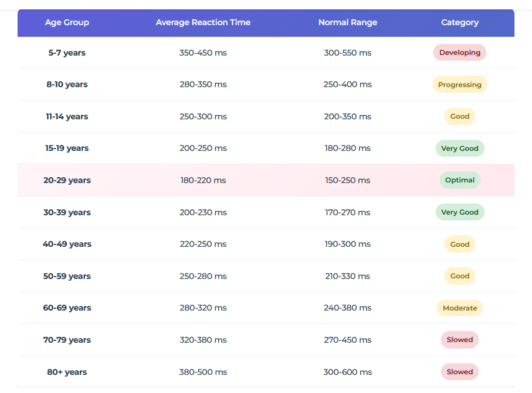Click the Age Group column header
Screen dimensions: 532x393
(67, 22)
